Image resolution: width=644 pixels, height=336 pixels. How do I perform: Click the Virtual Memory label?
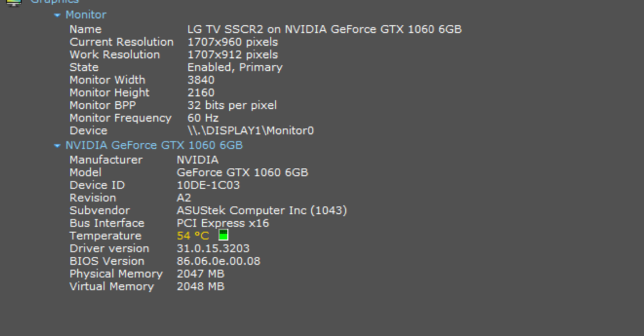pyautogui.click(x=111, y=286)
